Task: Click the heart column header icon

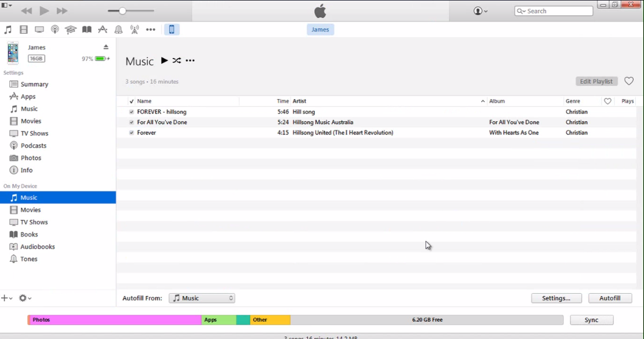Action: click(x=607, y=101)
